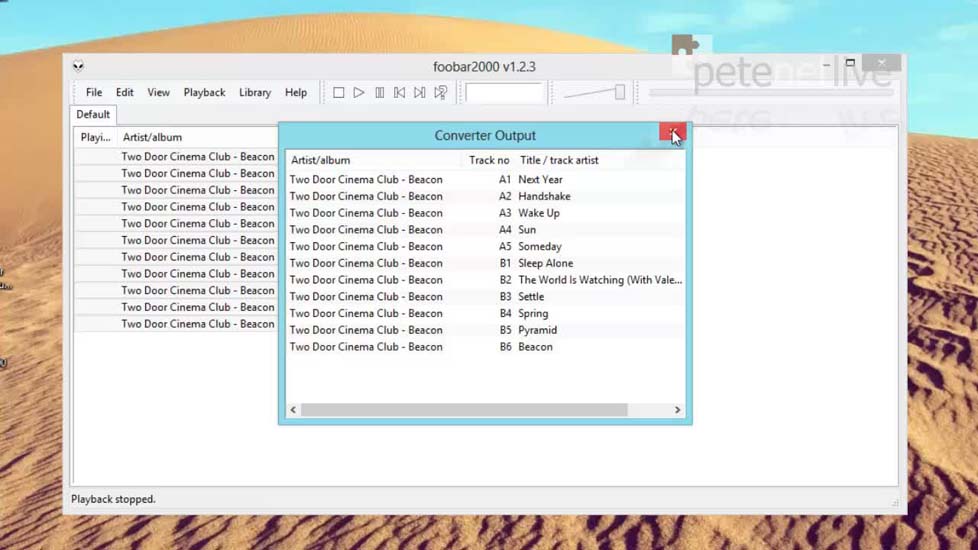The image size is (978, 550).
Task: Open the View menu
Action: [158, 92]
